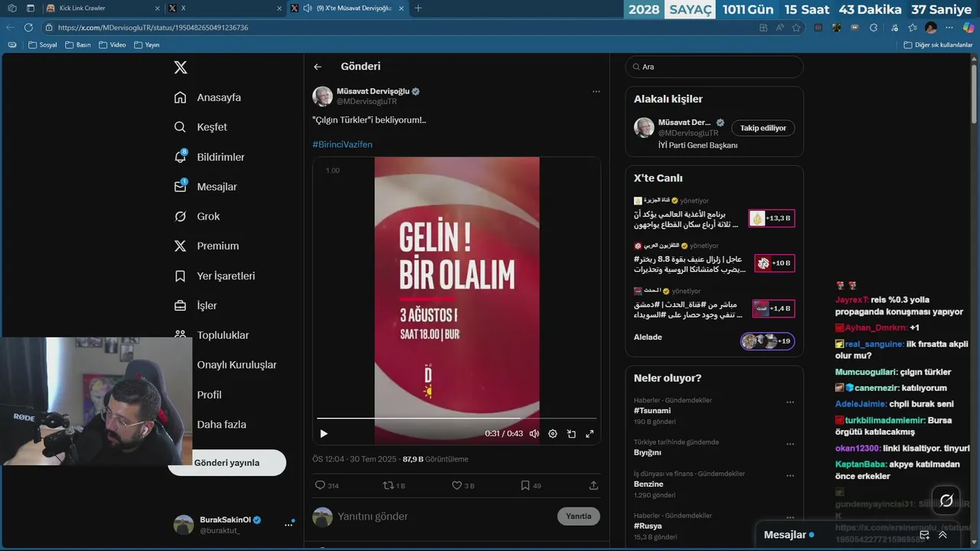Open the Benzine trending topic
This screenshot has width=980, height=551.
pos(648,484)
